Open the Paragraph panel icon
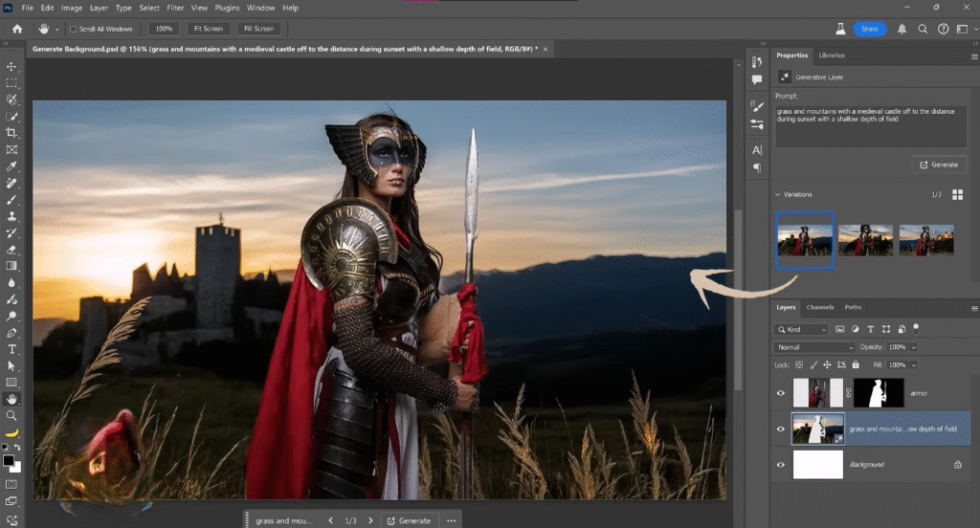This screenshot has width=980, height=528. (757, 168)
